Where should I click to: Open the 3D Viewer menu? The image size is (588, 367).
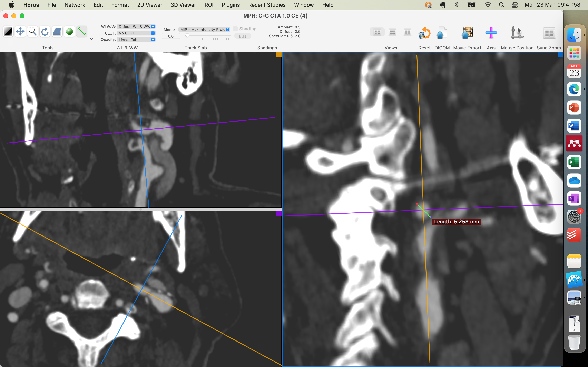(x=183, y=5)
